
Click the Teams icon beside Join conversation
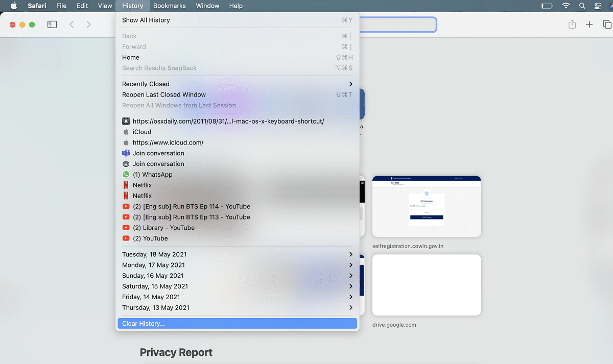click(126, 153)
